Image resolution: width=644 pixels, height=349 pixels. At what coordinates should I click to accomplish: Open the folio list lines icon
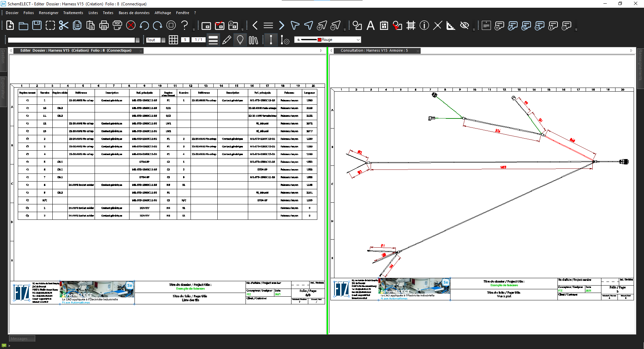click(268, 26)
